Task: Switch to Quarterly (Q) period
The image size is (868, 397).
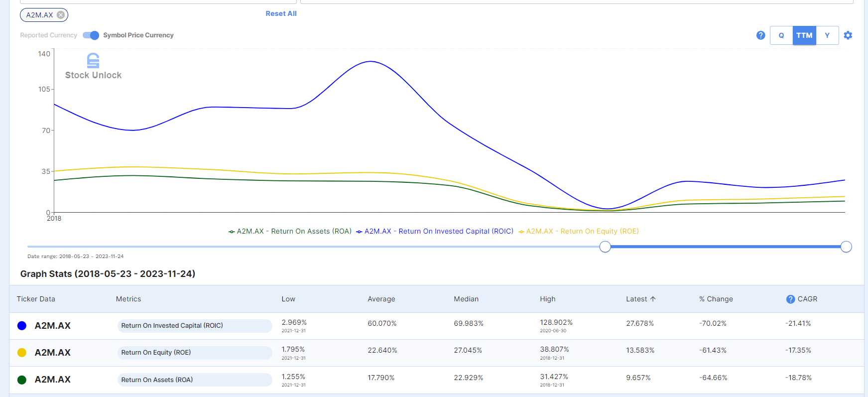Action: [x=781, y=35]
